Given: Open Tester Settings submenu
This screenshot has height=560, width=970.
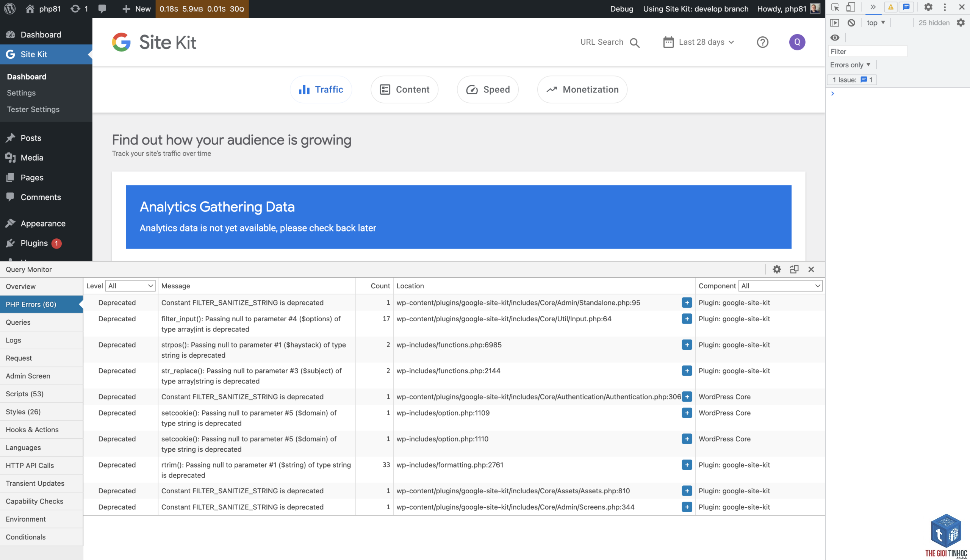Looking at the screenshot, I should pos(33,109).
